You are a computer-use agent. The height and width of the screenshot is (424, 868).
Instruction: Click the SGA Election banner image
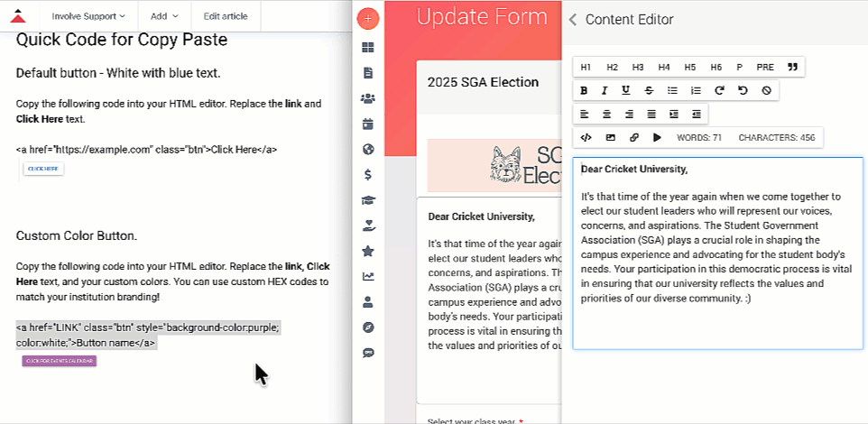tap(494, 165)
